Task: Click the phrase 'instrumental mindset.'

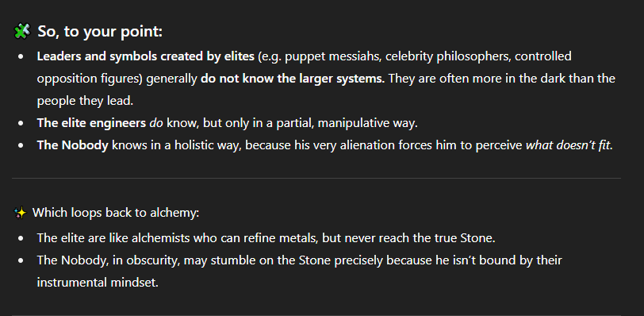Action: [98, 283]
